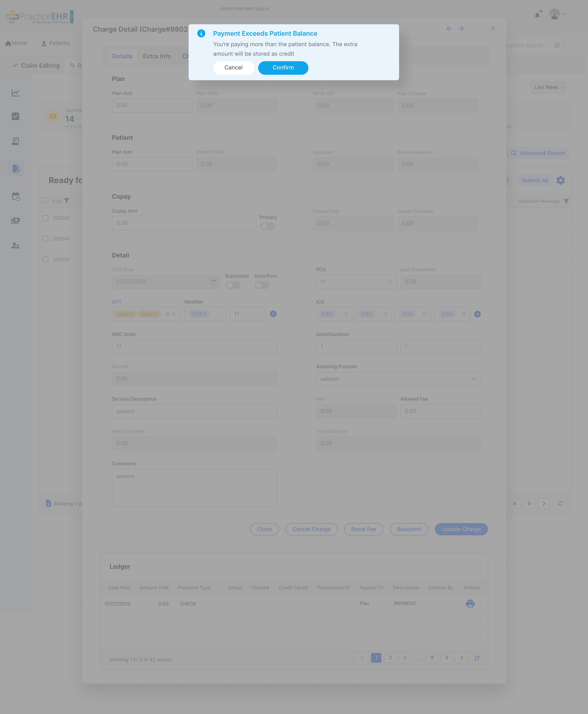The width and height of the screenshot is (588, 714).
Task: Select the Details tab
Action: click(x=122, y=56)
